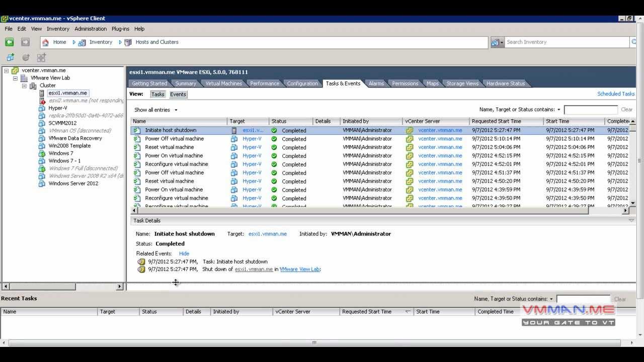Toggle the Events view button
The width and height of the screenshot is (644, 362).
click(178, 95)
